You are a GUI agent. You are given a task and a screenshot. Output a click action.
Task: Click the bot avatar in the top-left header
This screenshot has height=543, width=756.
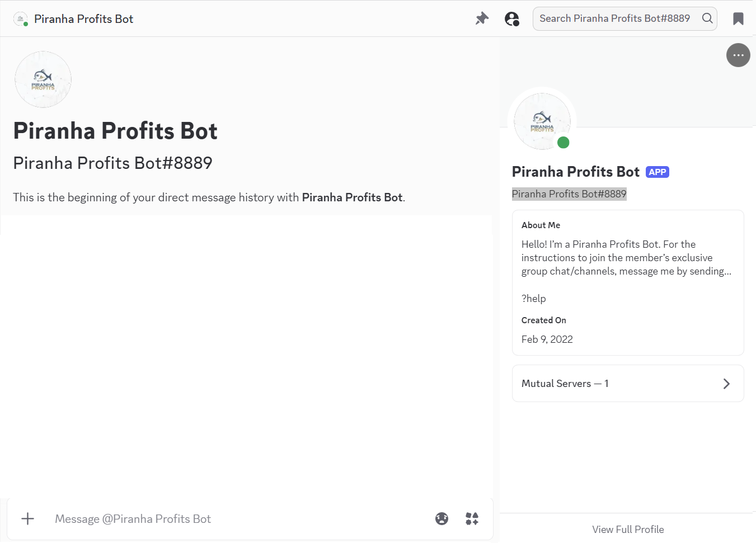pos(20,18)
